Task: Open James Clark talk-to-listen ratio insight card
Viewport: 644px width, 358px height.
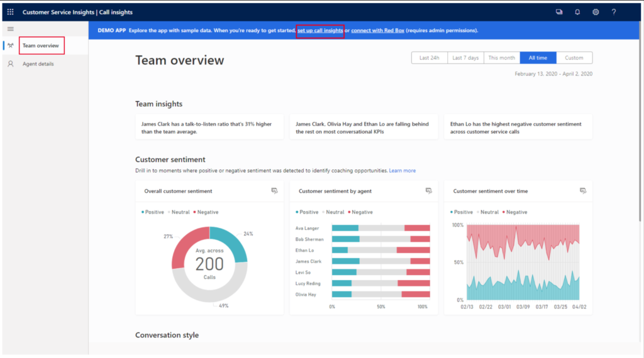Action: [209, 127]
